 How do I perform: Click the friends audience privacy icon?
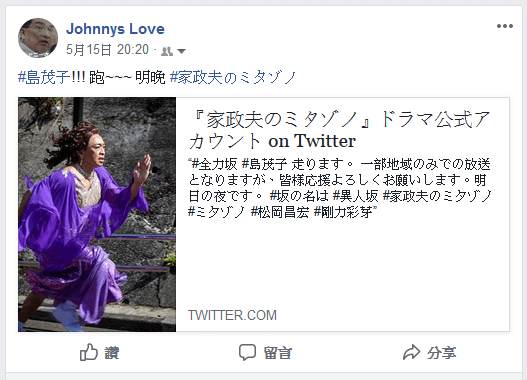point(167,51)
